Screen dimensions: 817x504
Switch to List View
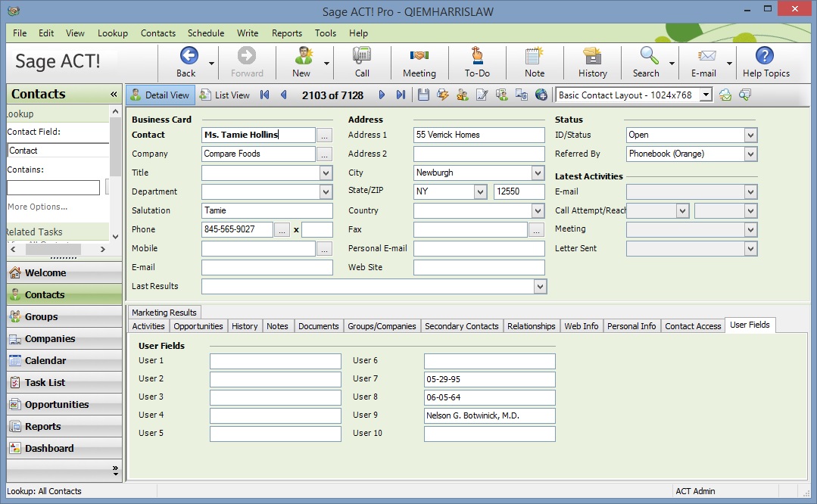(225, 95)
